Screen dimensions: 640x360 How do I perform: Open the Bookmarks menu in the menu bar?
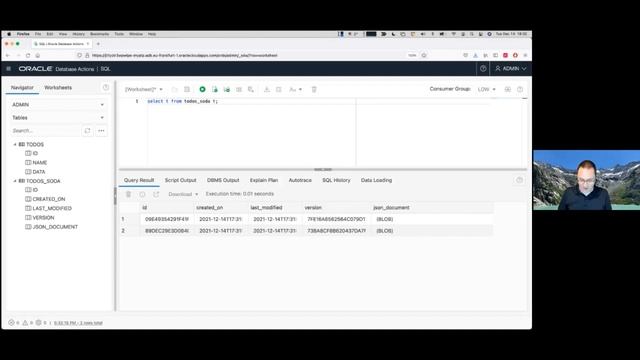99,34
